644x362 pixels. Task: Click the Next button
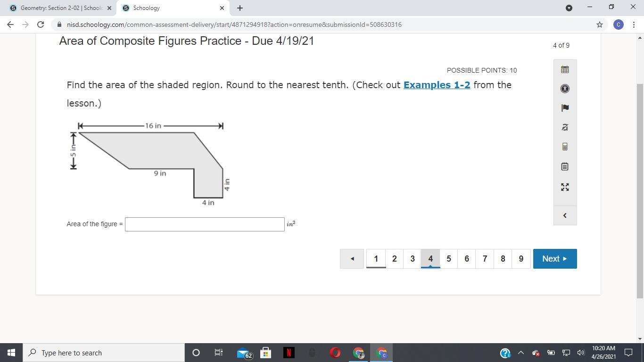[555, 259]
